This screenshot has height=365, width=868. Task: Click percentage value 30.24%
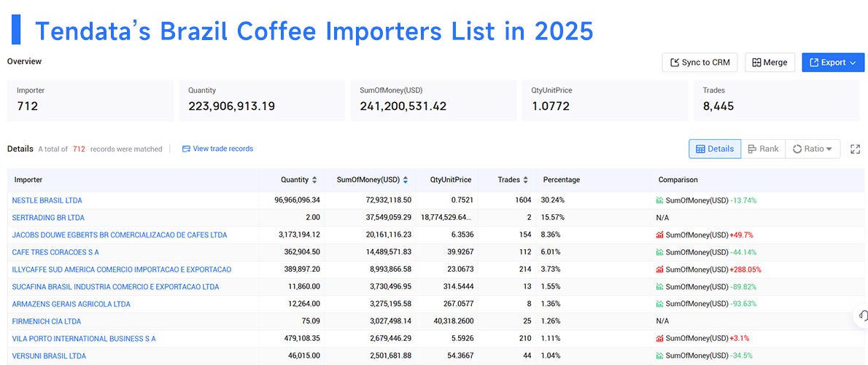click(552, 200)
